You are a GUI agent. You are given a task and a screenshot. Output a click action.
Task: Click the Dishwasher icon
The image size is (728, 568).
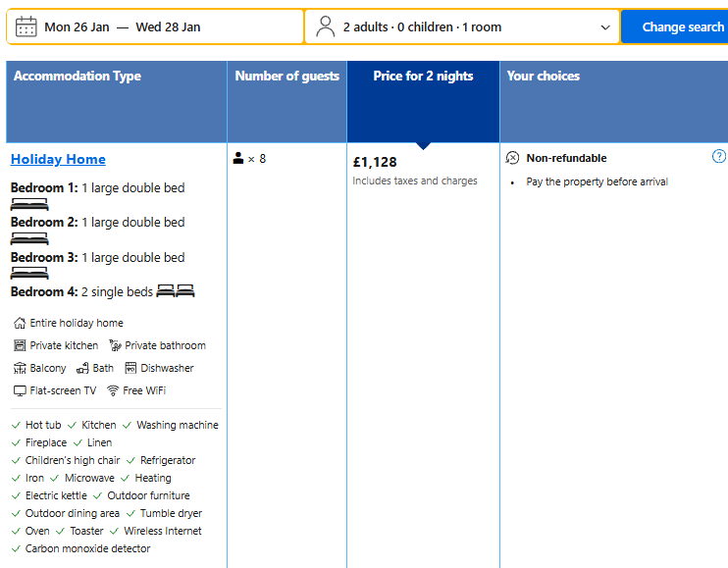click(130, 369)
